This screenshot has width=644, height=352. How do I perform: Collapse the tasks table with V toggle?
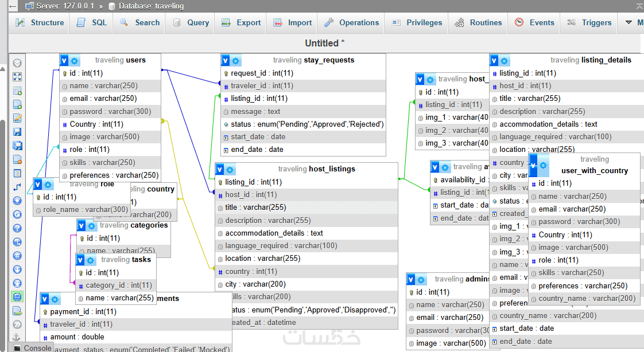coord(80,260)
